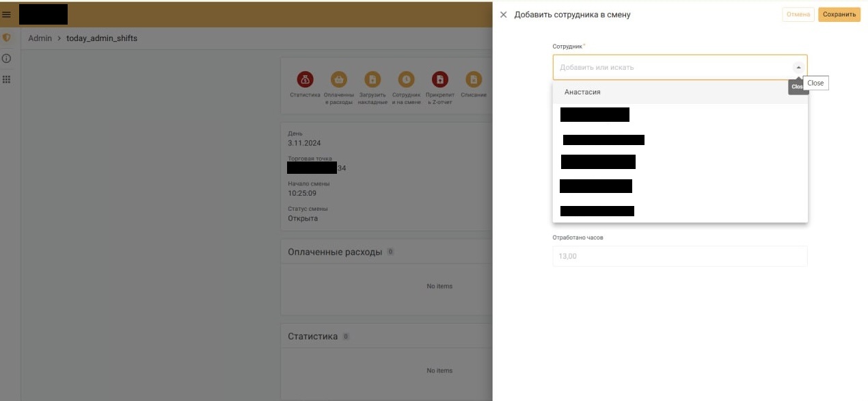Open the apps grid sidebar icon

click(x=7, y=79)
